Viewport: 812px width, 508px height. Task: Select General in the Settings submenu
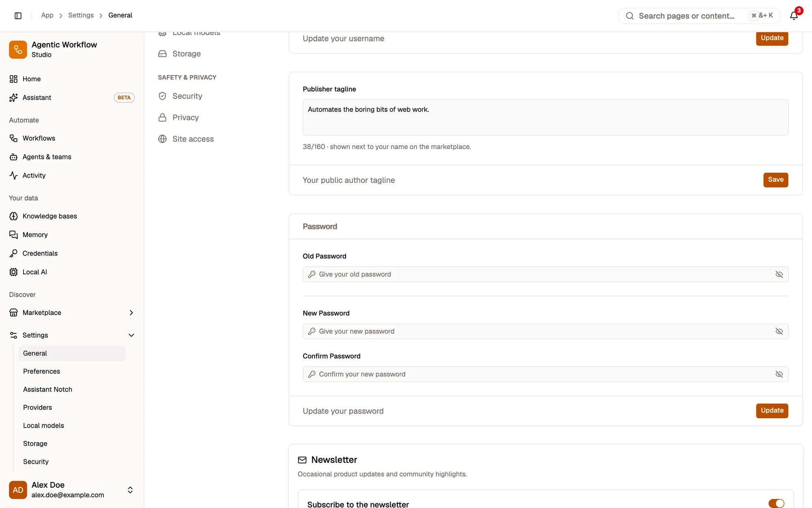72,353
